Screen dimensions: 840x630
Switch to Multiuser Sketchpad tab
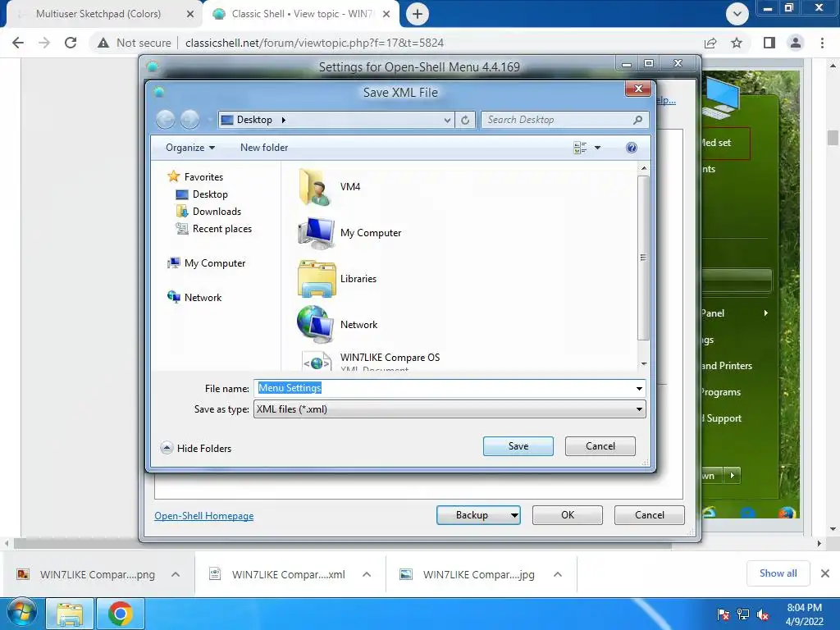pos(98,14)
